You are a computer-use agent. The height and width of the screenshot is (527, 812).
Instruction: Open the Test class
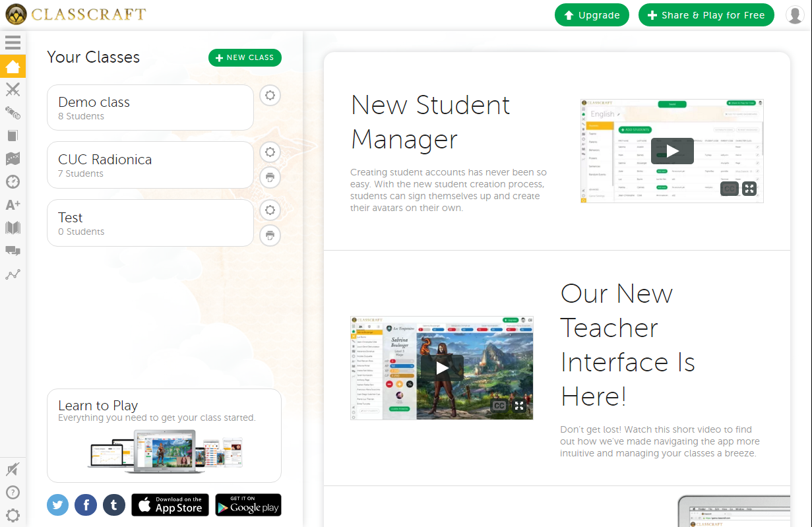pos(150,223)
